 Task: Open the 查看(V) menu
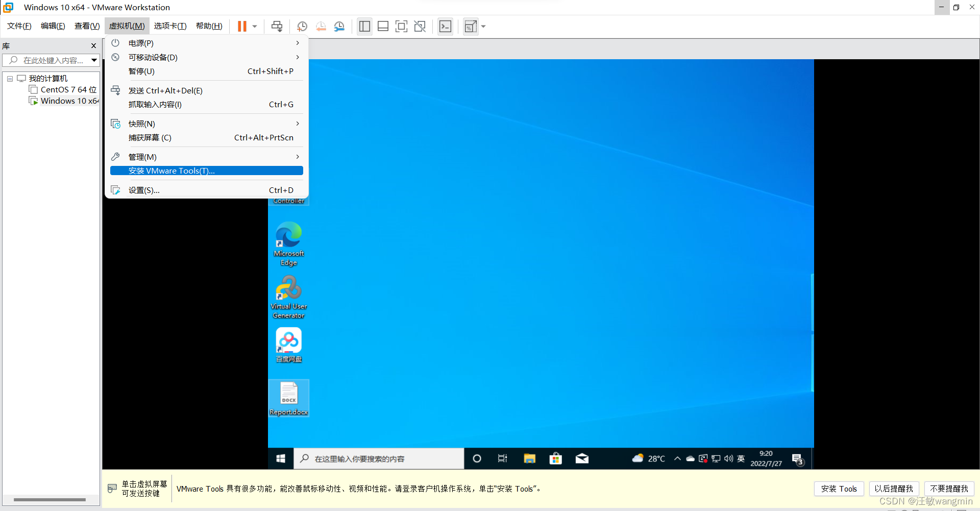point(87,26)
